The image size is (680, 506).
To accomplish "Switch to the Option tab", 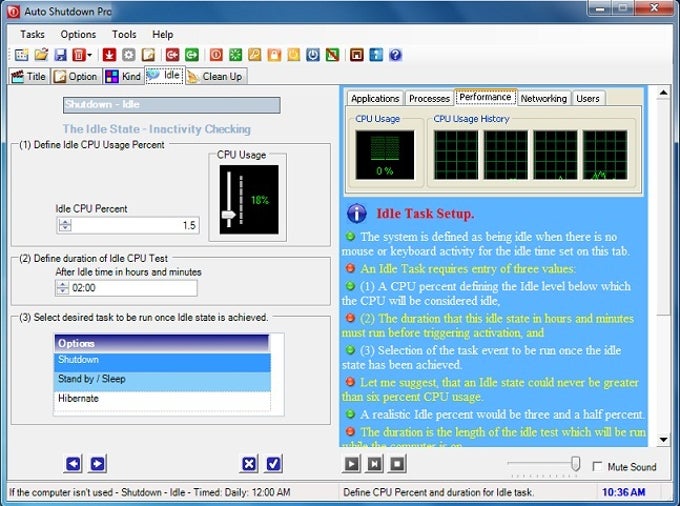I will click(76, 77).
